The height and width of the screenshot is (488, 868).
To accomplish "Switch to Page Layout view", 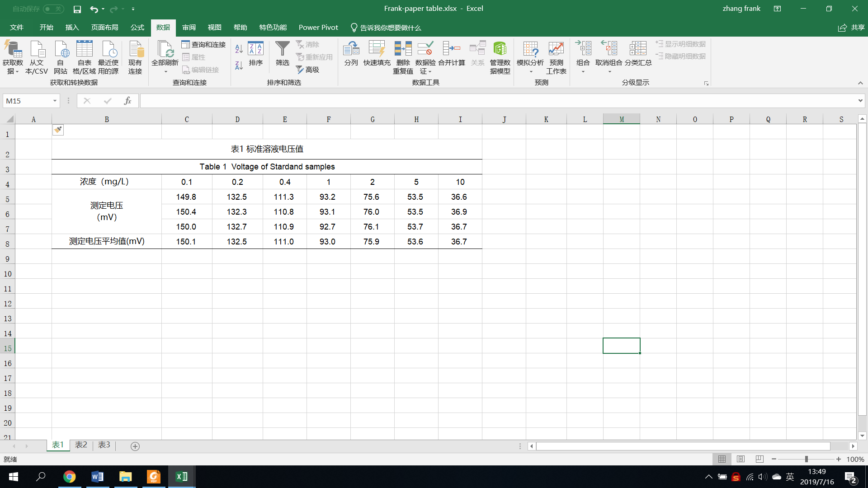I will [x=741, y=459].
